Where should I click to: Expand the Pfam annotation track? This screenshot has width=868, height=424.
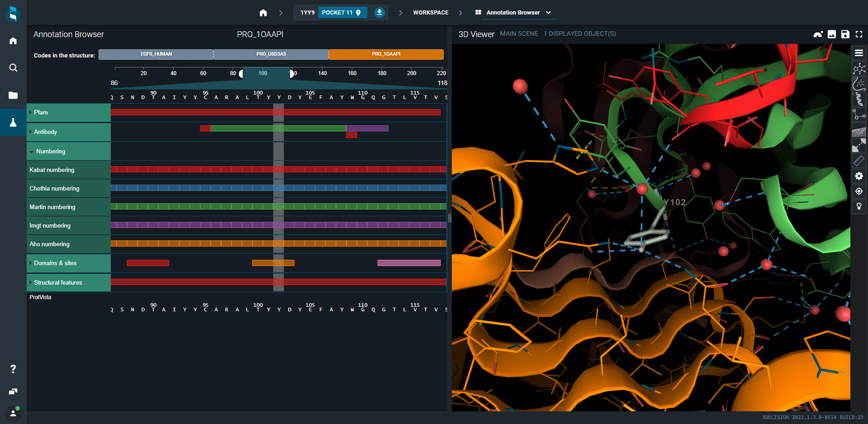coord(30,112)
